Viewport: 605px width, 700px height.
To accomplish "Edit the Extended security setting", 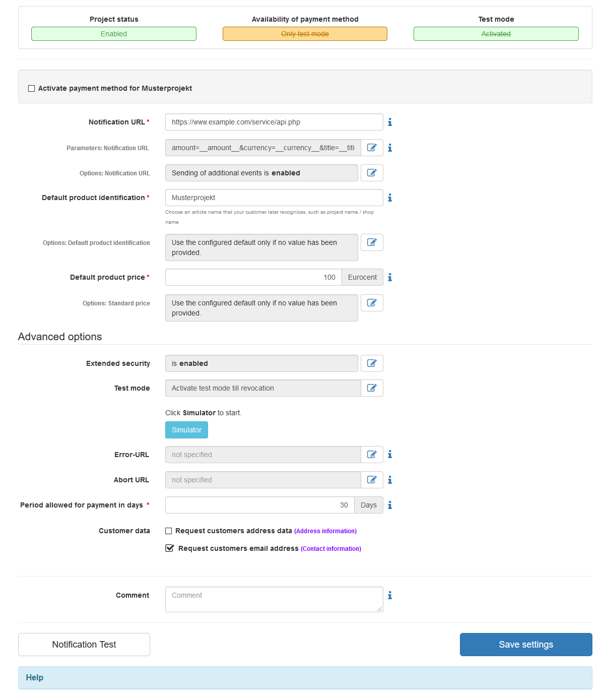I will pyautogui.click(x=372, y=363).
